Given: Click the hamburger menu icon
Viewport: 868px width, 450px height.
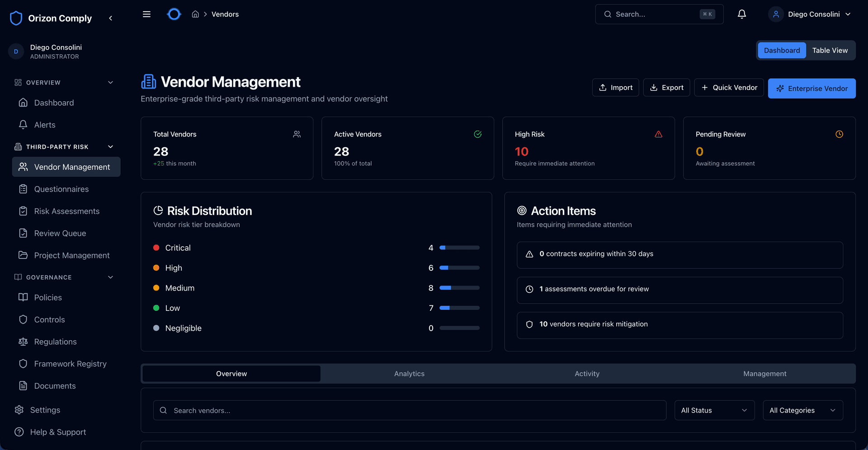Looking at the screenshot, I should point(146,14).
